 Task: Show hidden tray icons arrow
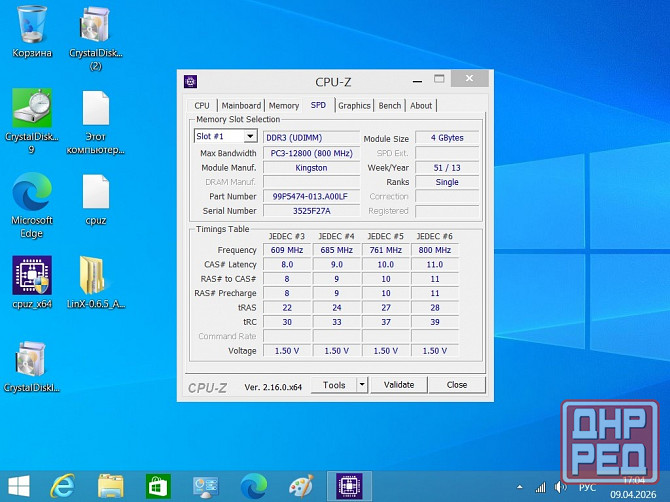tap(519, 487)
